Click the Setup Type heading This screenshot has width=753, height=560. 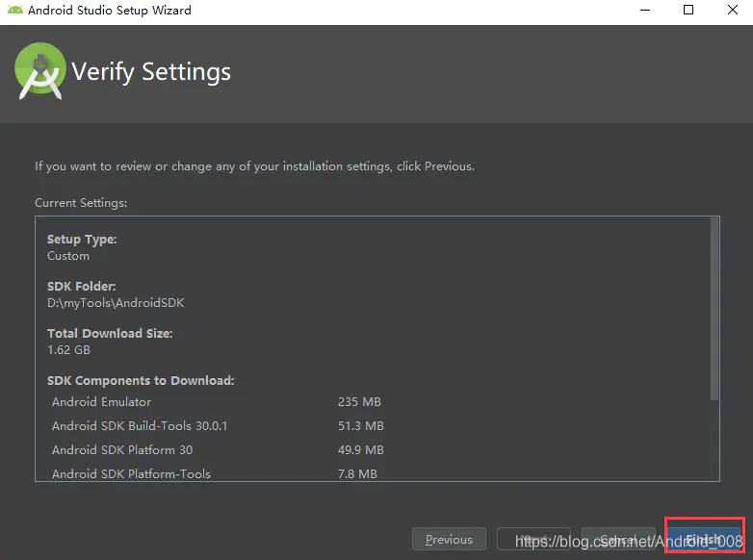[x=82, y=240]
